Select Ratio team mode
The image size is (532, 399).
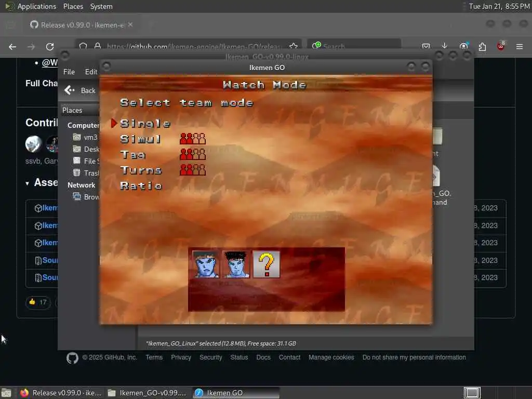point(141,185)
